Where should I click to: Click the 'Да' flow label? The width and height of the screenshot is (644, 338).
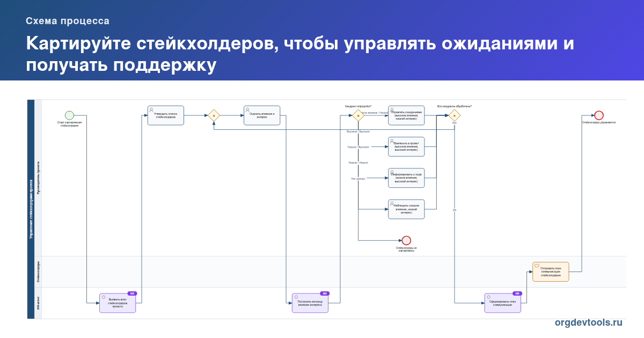tap(455, 210)
